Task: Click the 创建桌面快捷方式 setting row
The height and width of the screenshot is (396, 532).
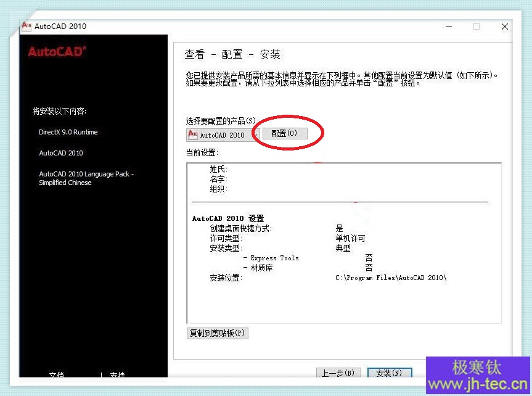Action: coord(277,228)
